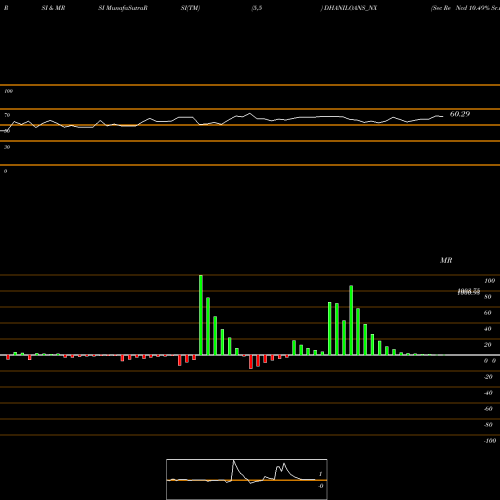Click the (5,5 parameter text in header
This screenshot has width=500, height=500.
click(x=257, y=8)
